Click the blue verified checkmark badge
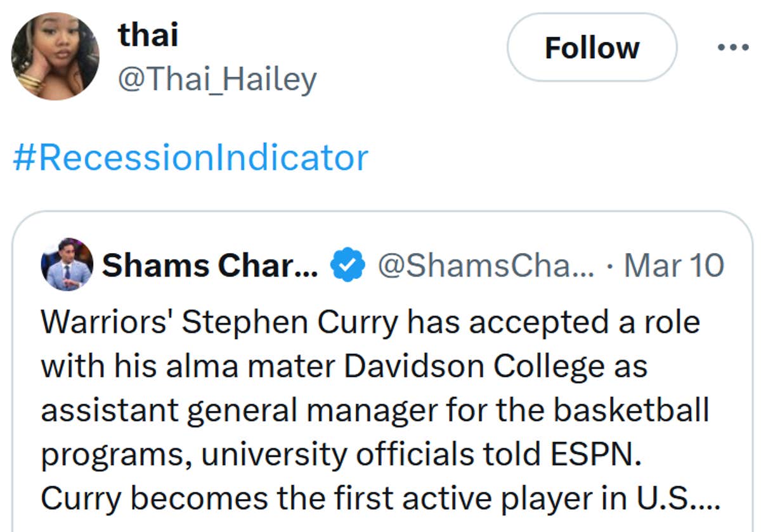 348,266
